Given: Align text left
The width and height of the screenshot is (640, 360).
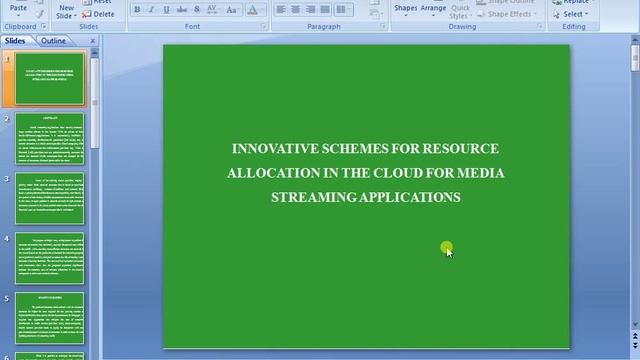Looking at the screenshot, I should [x=280, y=9].
